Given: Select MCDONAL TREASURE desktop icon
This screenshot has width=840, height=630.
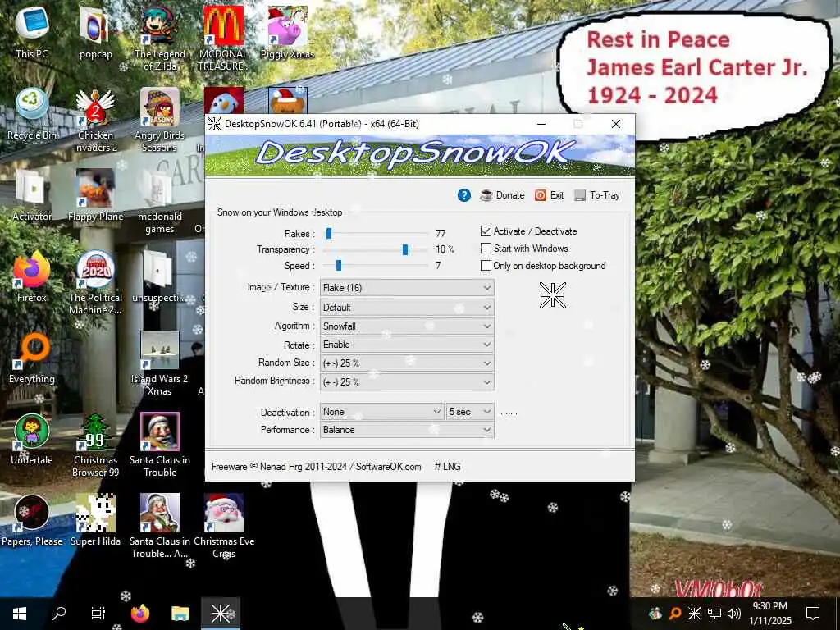Looking at the screenshot, I should click(223, 38).
